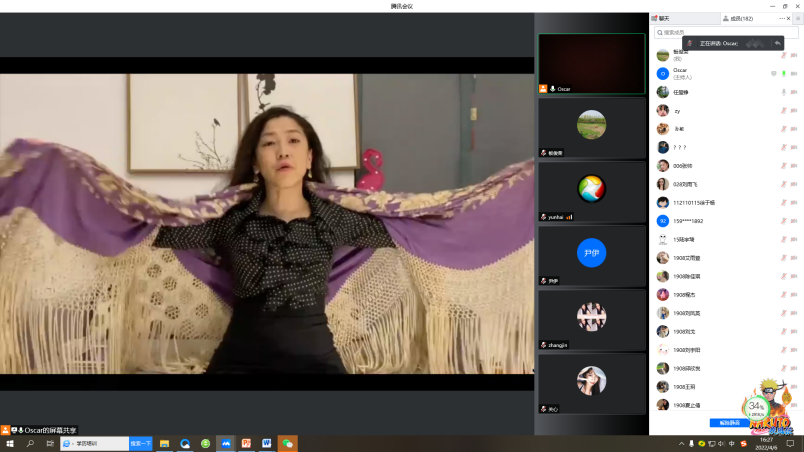The height and width of the screenshot is (452, 804).
Task: Open the three-dot menu in members panel header
Action: tap(783, 18)
